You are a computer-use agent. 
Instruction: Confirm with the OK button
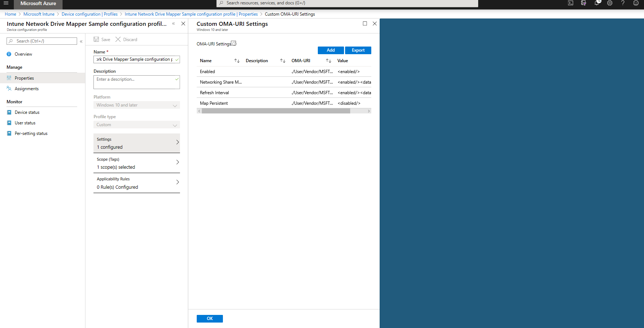[x=210, y=319]
